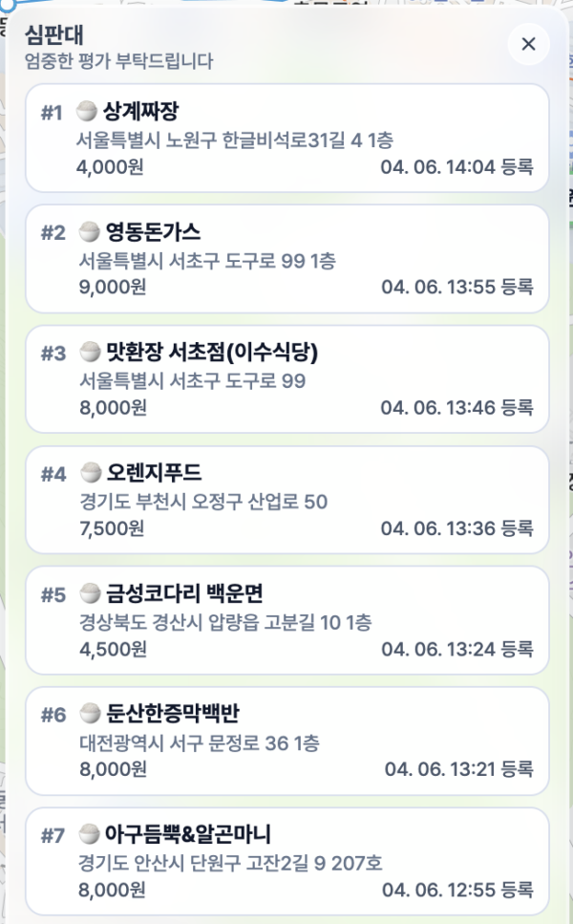The image size is (573, 924).
Task: Open the 상계짜장 restaurant title
Action: click(147, 112)
